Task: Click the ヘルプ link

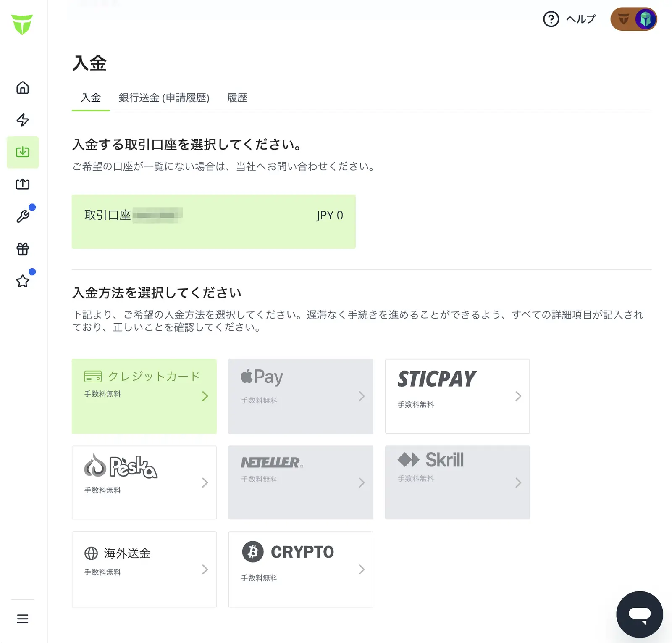Action: [581, 19]
